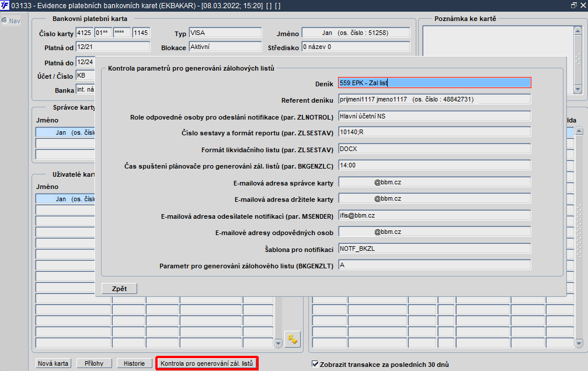This screenshot has width=588, height=371.
Task: Open the Historie button
Action: pyautogui.click(x=134, y=363)
